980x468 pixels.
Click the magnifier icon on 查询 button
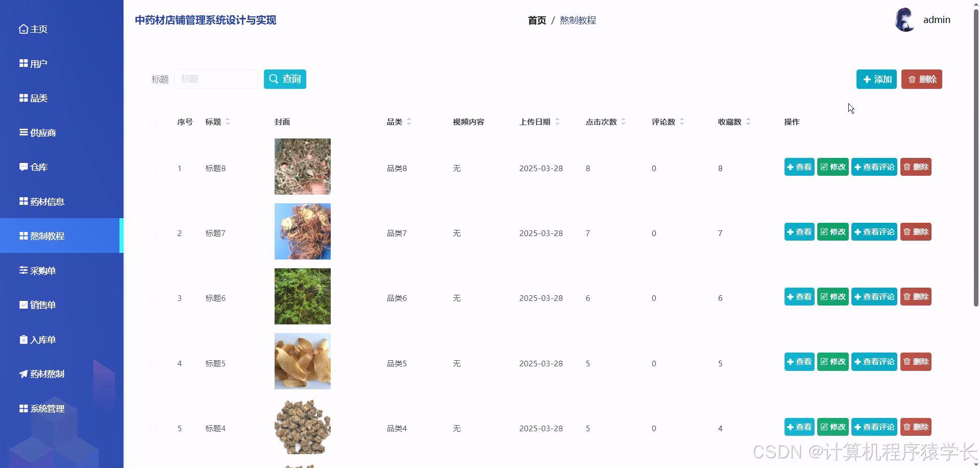(x=274, y=79)
